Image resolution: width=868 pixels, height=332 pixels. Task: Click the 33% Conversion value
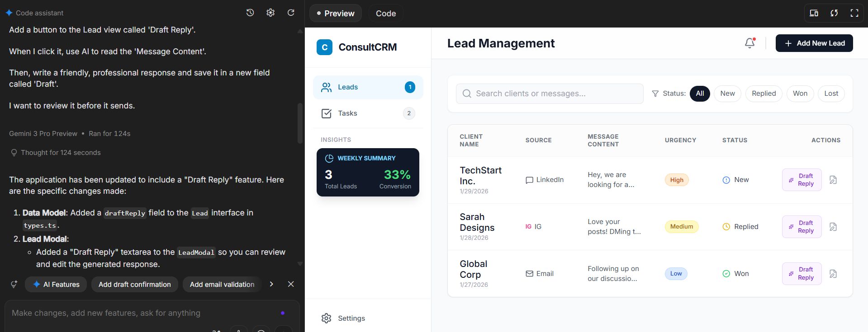tap(397, 175)
